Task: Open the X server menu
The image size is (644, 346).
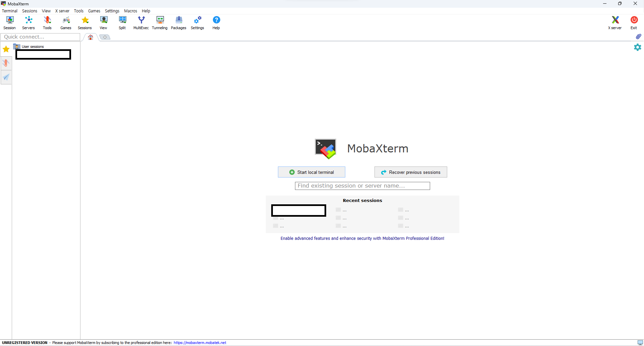Action: tap(62, 11)
